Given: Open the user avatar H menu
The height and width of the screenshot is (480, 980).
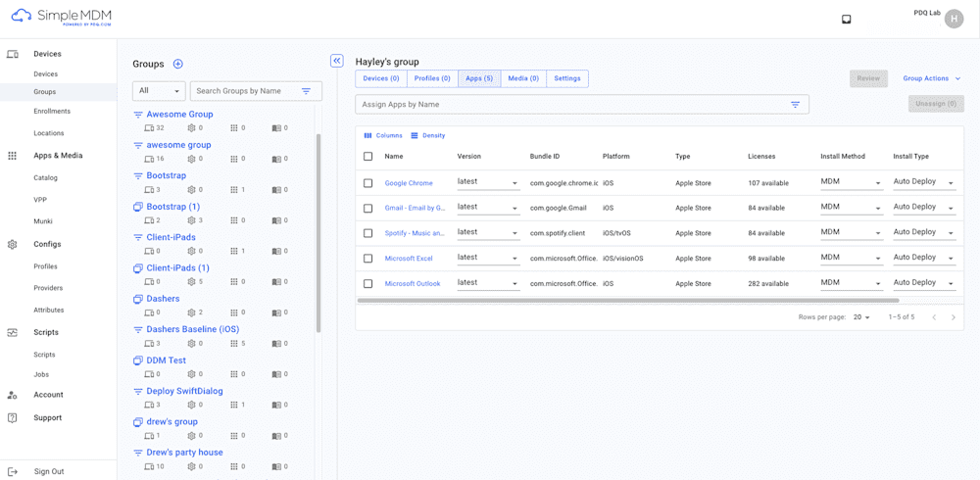Looking at the screenshot, I should [x=954, y=19].
